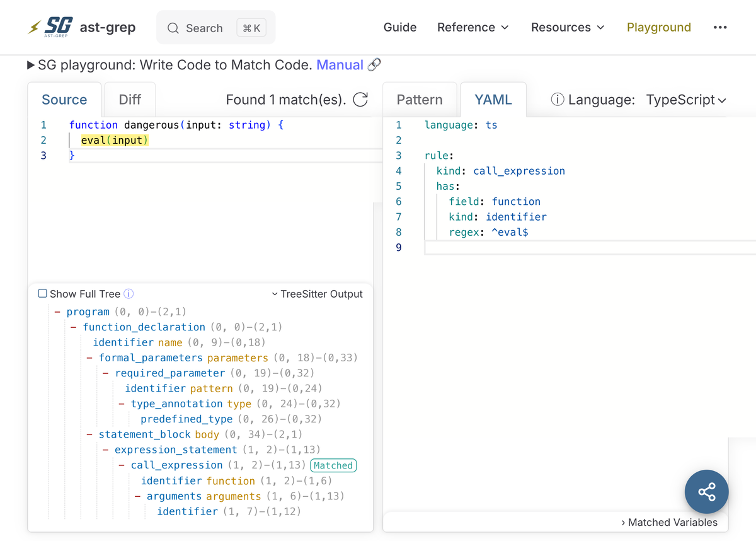Click the info icon beside Language
The image size is (756, 541).
click(x=557, y=100)
